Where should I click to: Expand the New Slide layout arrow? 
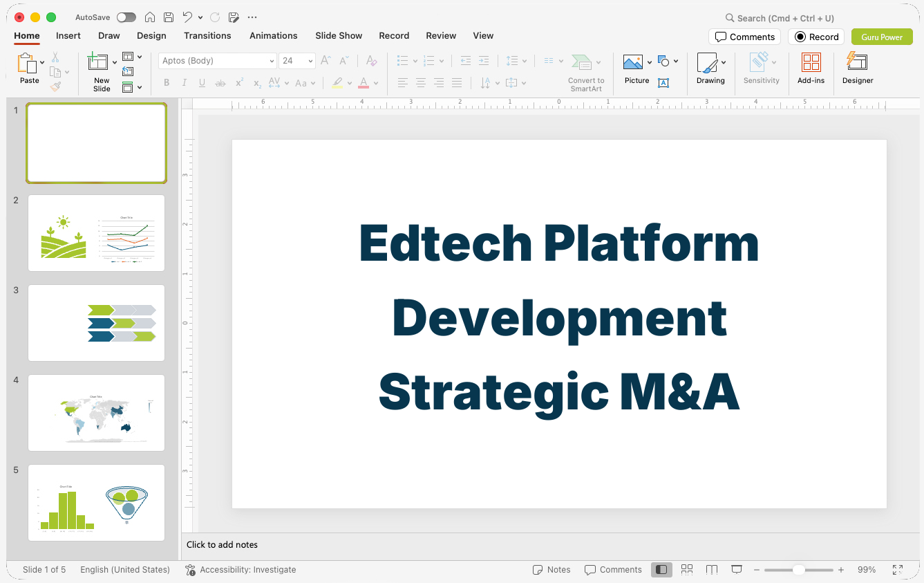click(x=115, y=63)
